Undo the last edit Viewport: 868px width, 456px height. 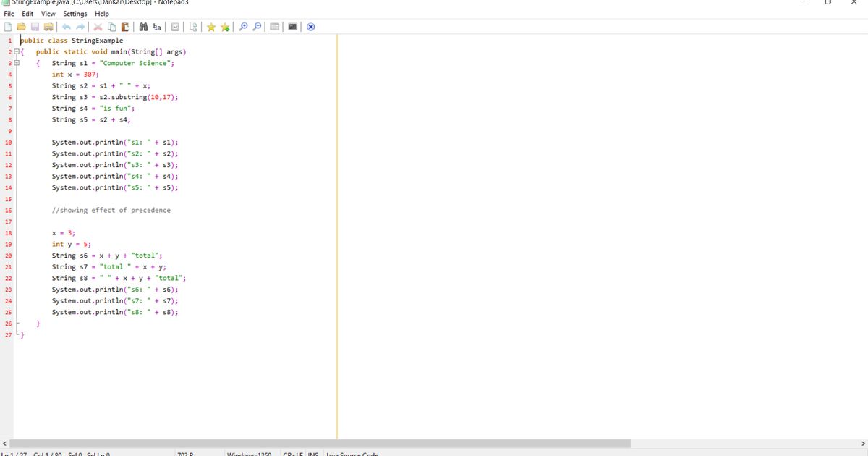tap(67, 26)
